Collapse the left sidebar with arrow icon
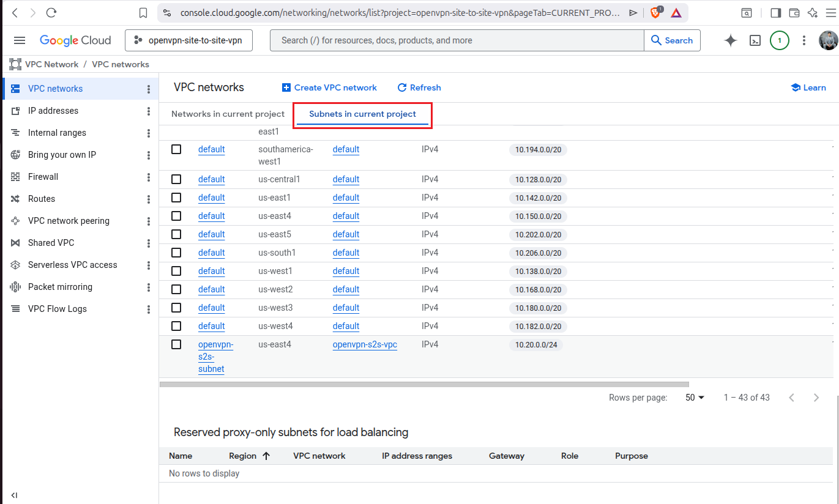The image size is (839, 504). [x=14, y=495]
